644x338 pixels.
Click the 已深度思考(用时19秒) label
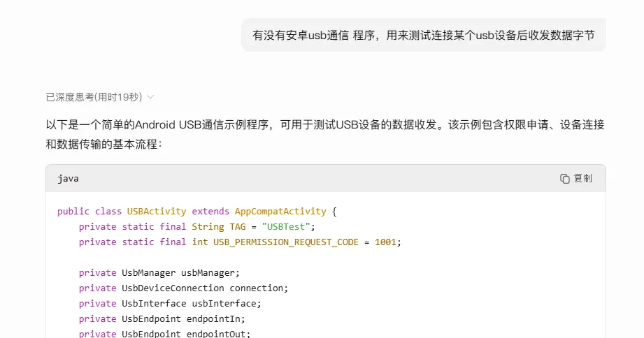point(94,97)
